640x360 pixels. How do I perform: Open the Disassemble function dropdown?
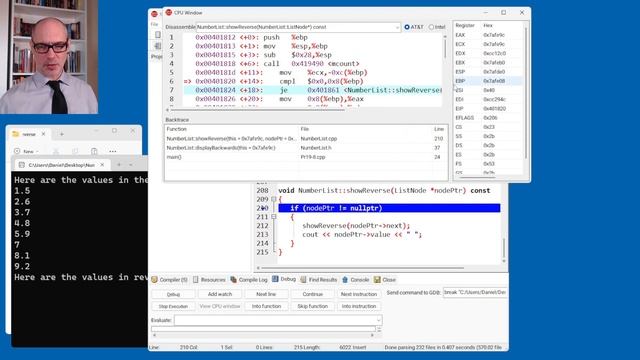397,27
